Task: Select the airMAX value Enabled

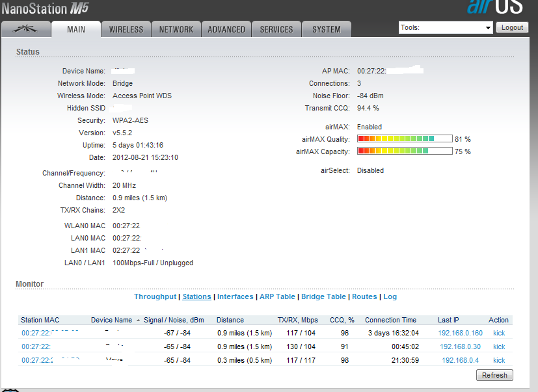Action: pos(370,127)
